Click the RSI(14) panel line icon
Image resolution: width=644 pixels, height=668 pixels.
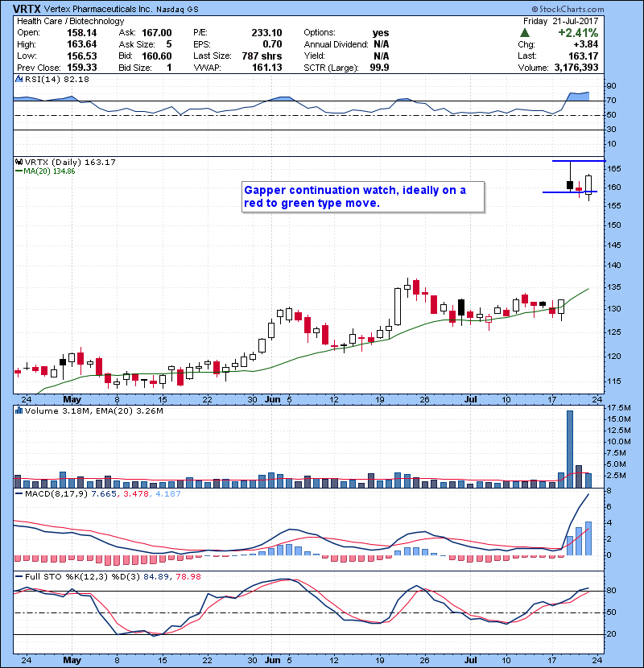coord(19,79)
